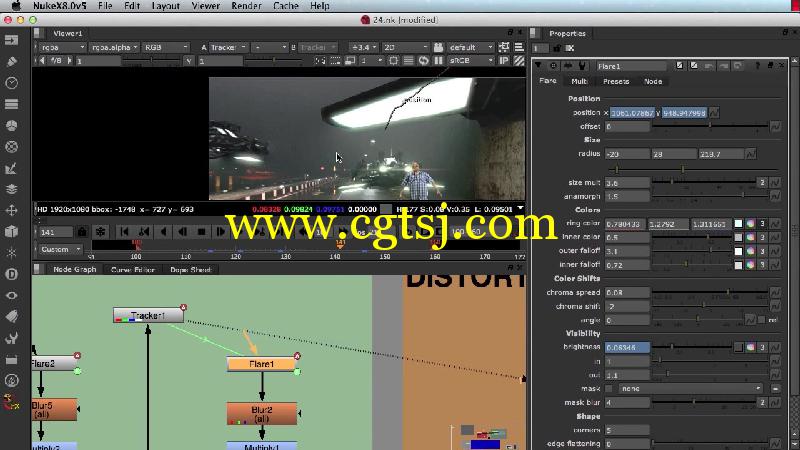This screenshot has width=800, height=450.
Task: Open the viewer zoom level dropdown
Action: click(x=363, y=47)
